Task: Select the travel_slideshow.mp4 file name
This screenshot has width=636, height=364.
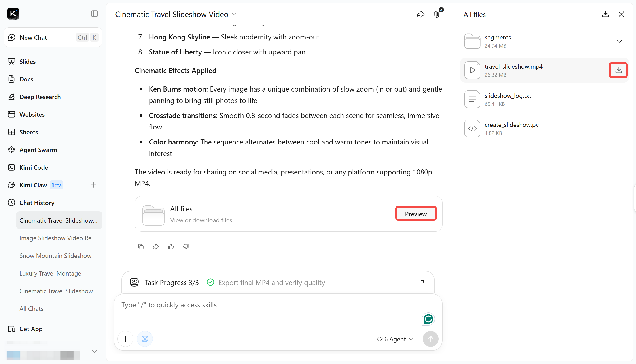Action: [x=514, y=66]
